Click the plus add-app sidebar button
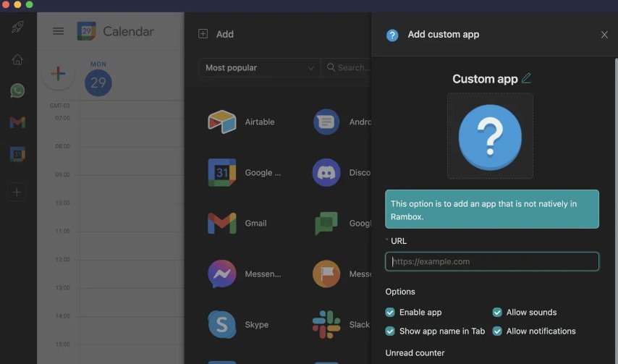Screen dimensions: 618x364 pos(17,192)
